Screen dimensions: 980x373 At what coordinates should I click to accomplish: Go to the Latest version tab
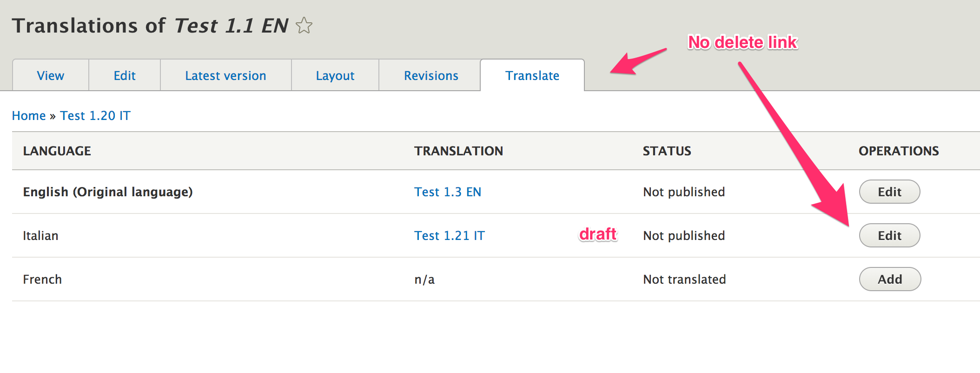tap(225, 76)
